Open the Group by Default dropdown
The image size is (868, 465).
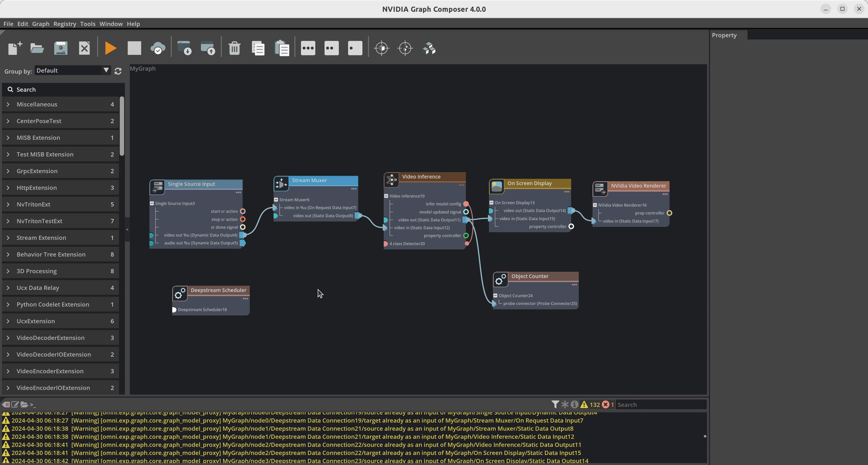72,70
